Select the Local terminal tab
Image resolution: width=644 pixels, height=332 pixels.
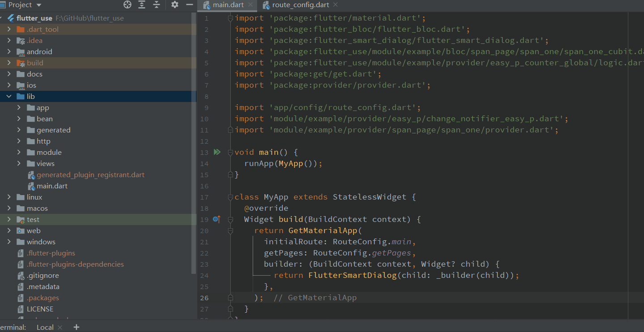45,327
